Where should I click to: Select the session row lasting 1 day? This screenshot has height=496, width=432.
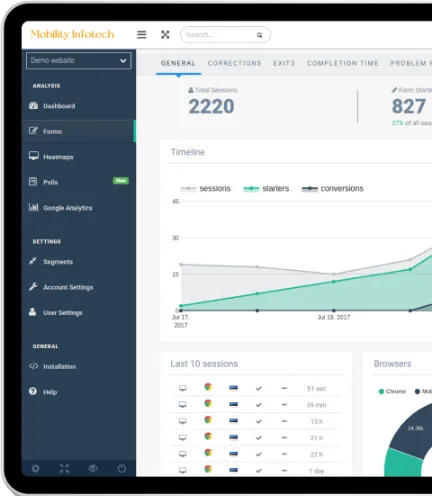(x=256, y=470)
